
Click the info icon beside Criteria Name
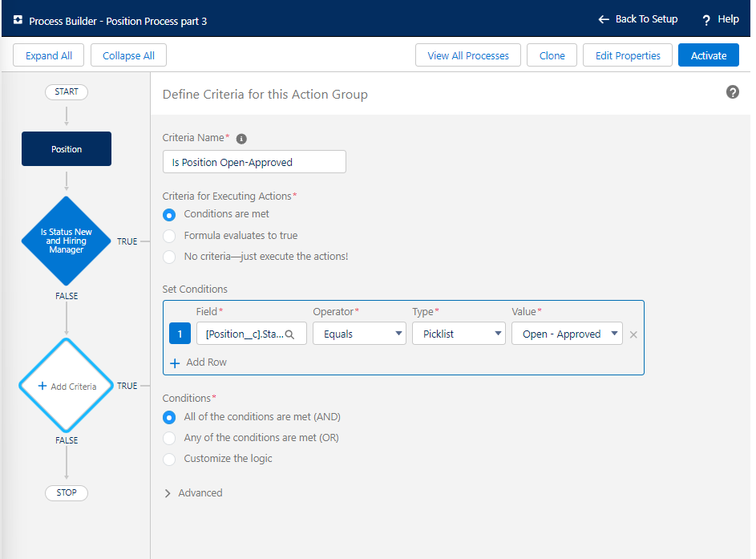(x=241, y=139)
